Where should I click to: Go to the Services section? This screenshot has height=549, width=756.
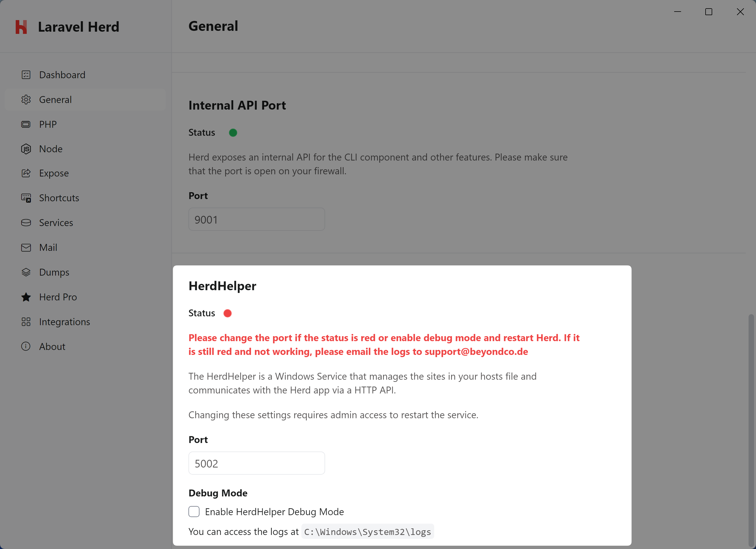(x=56, y=222)
